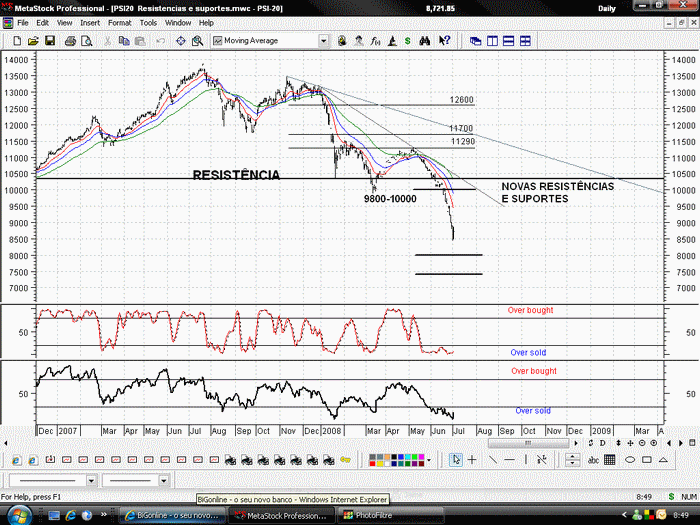This screenshot has width=700, height=525.
Task: Select the 11700 level label
Action: (461, 128)
